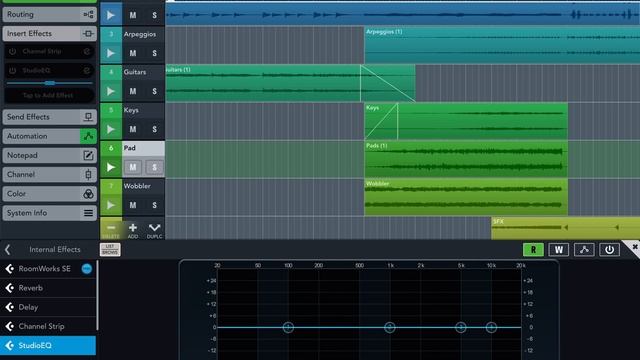640x360 pixels.
Task: Add a new track with plus button
Action: pos(133,230)
